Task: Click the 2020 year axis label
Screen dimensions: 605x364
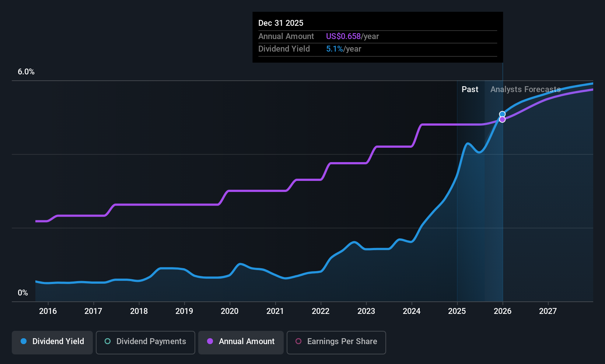Action: point(230,311)
